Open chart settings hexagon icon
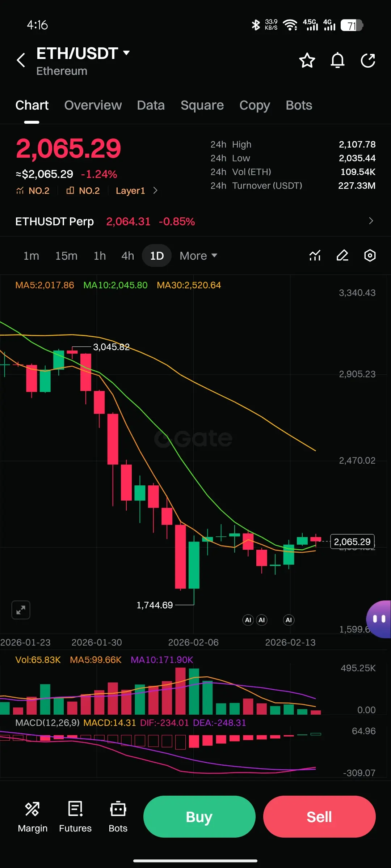Screen dimensions: 391x868 click(x=370, y=256)
